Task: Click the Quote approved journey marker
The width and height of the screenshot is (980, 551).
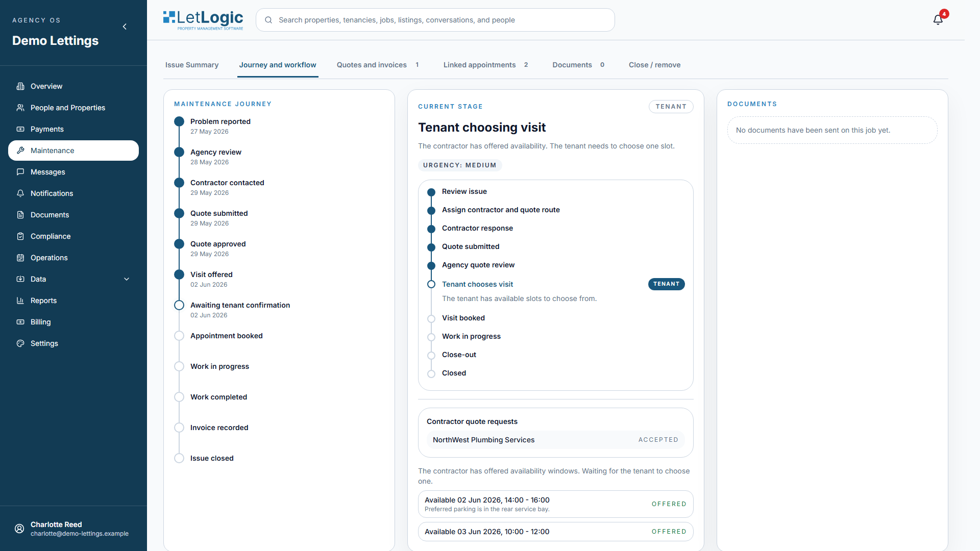Action: click(x=179, y=244)
